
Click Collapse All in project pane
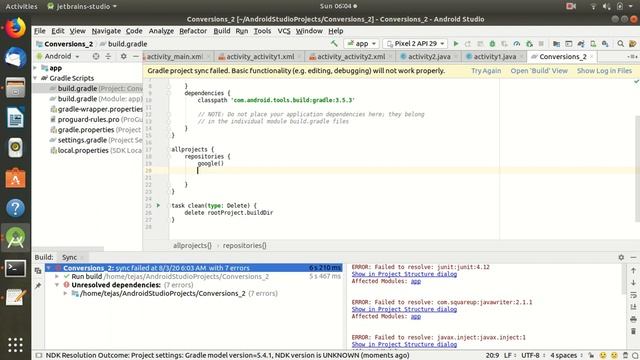[108, 56]
